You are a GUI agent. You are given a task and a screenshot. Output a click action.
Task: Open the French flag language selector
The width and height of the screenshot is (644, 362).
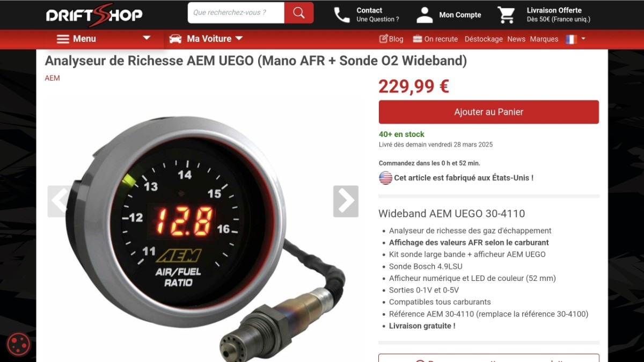coord(576,39)
